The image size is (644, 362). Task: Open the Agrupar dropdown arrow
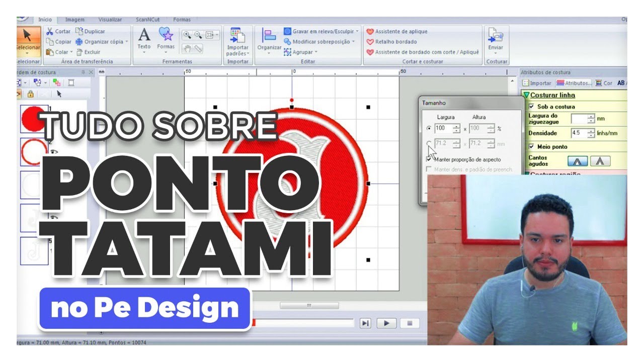coord(316,52)
